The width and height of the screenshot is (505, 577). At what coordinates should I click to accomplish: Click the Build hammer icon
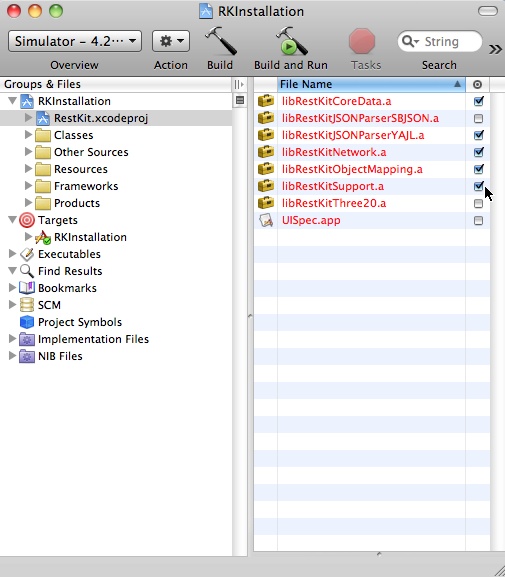point(220,40)
